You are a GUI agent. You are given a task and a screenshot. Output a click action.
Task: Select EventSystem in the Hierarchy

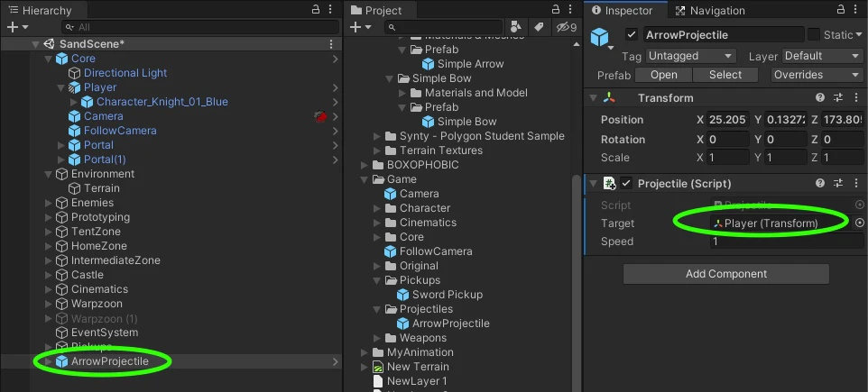pyautogui.click(x=105, y=333)
